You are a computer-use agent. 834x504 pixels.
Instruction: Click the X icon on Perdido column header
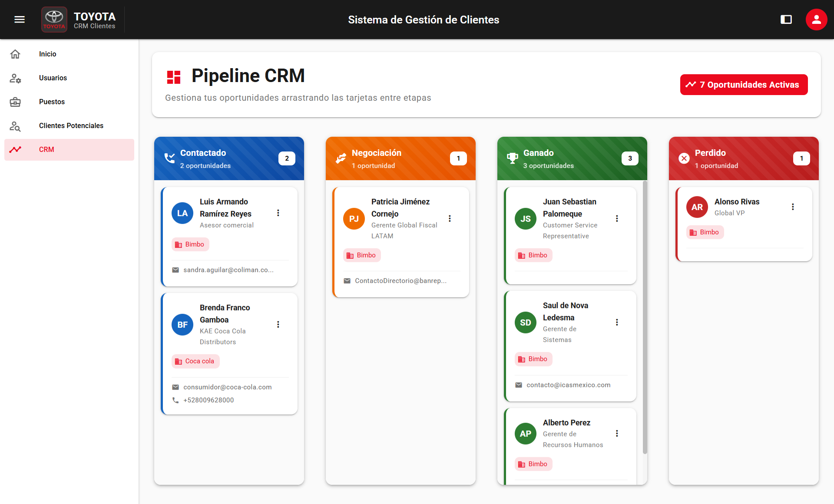point(684,158)
